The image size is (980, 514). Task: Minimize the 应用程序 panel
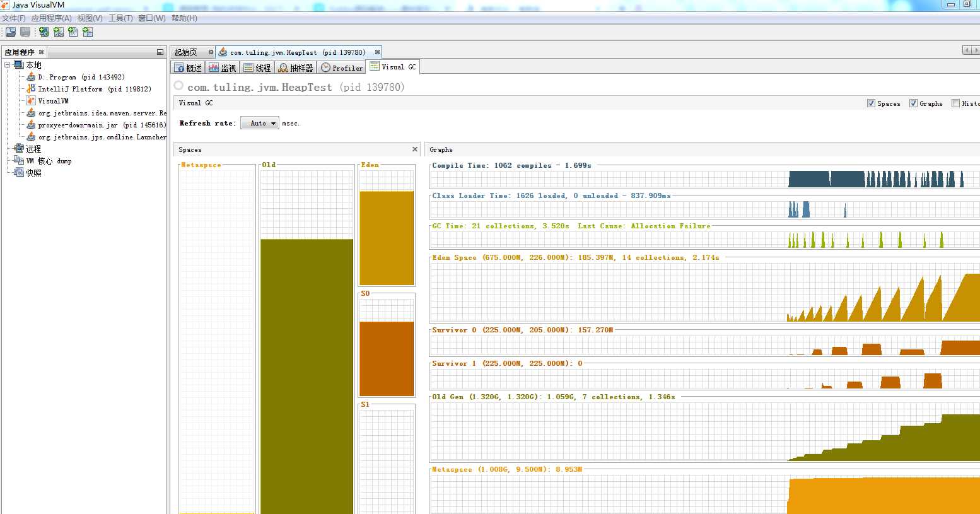160,52
